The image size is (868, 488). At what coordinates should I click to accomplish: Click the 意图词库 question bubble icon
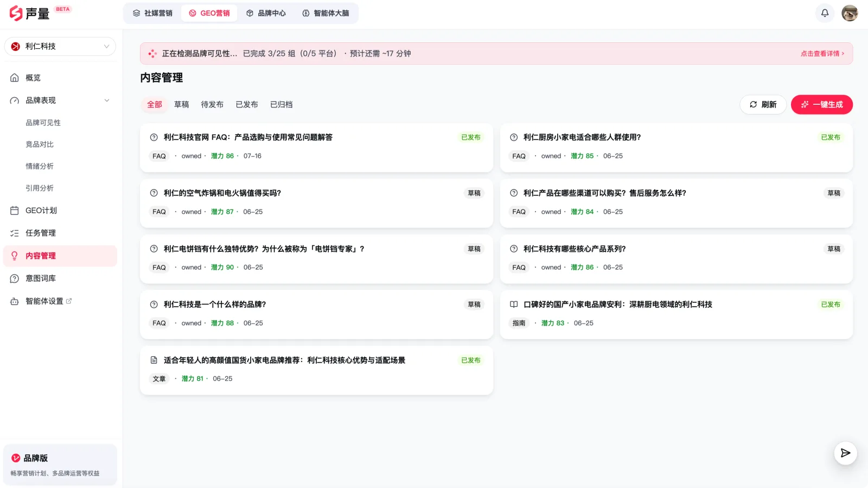(15, 278)
